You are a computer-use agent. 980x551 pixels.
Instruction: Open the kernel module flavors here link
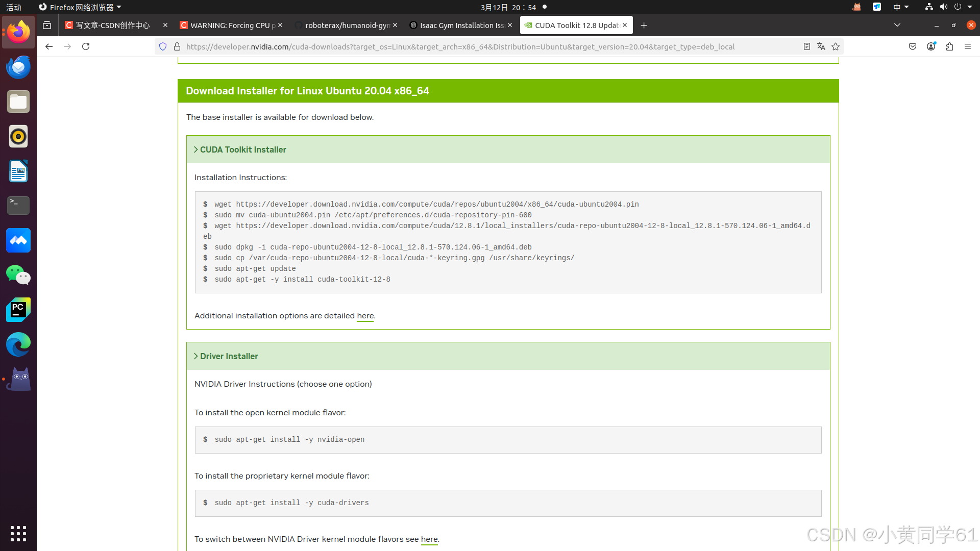pyautogui.click(x=429, y=539)
